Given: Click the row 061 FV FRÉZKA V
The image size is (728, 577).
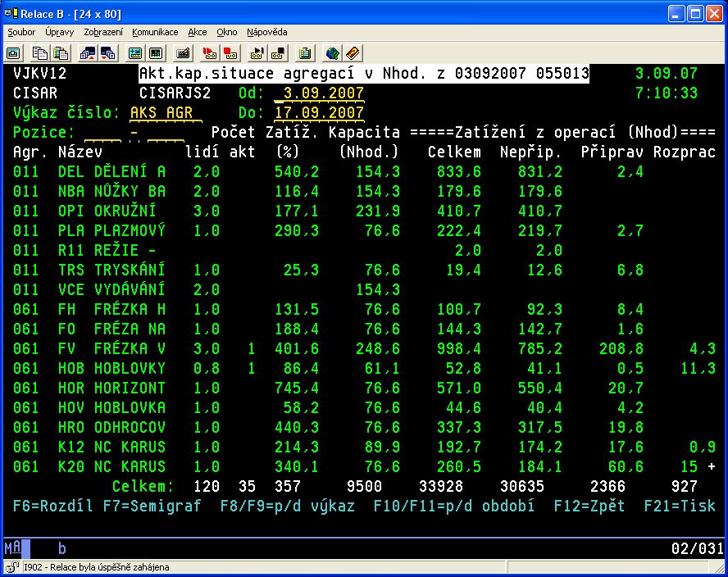Looking at the screenshot, I should [x=364, y=348].
